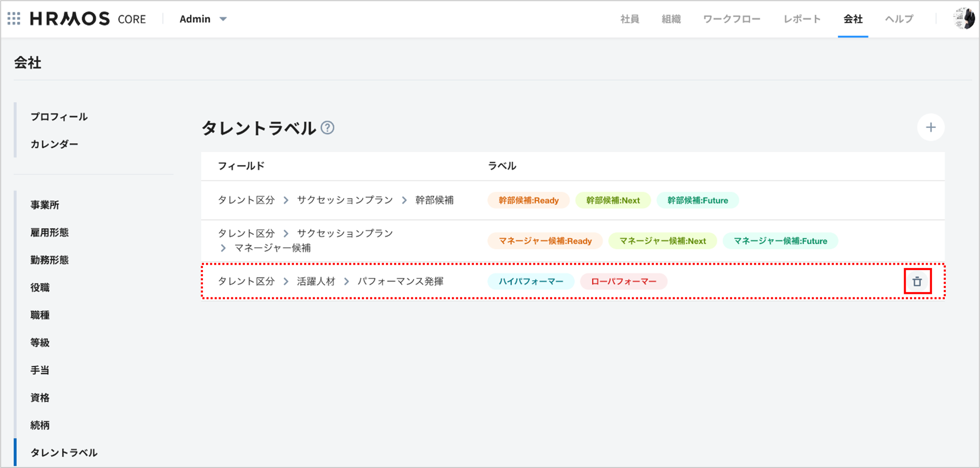Open the タレントラベル help question mark icon
The height and width of the screenshot is (468, 980).
coord(327,128)
